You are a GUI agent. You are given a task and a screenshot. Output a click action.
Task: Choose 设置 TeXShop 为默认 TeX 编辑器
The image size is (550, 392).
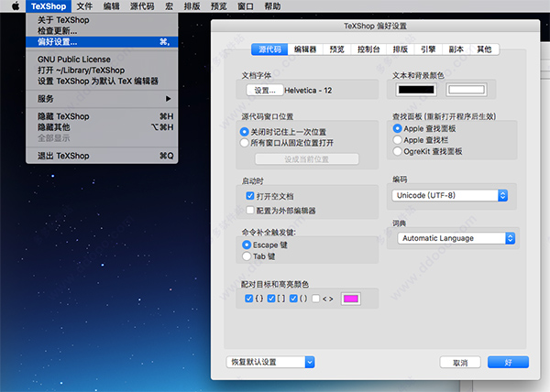point(102,81)
